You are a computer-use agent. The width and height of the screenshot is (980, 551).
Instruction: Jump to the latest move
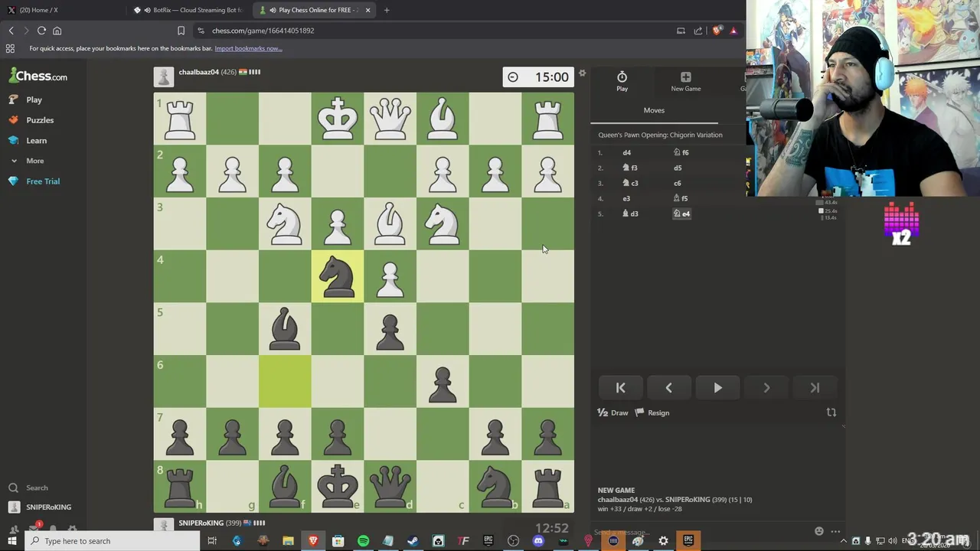[815, 388]
